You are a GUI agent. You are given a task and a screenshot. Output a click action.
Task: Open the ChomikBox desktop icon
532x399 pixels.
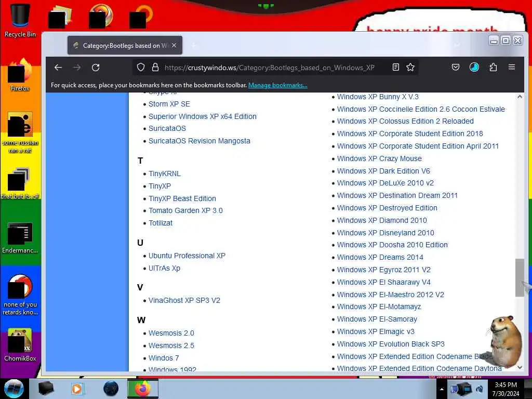click(x=20, y=345)
